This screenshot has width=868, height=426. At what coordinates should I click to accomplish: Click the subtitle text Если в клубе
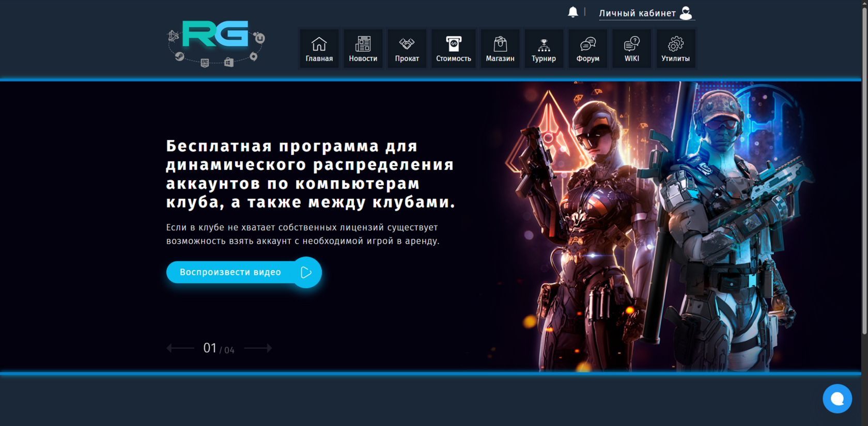(303, 234)
